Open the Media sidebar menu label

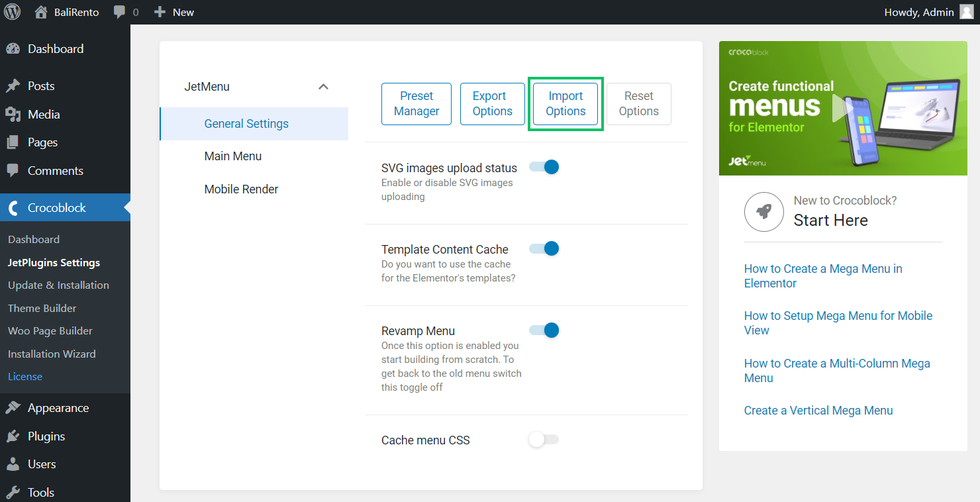[x=44, y=115]
